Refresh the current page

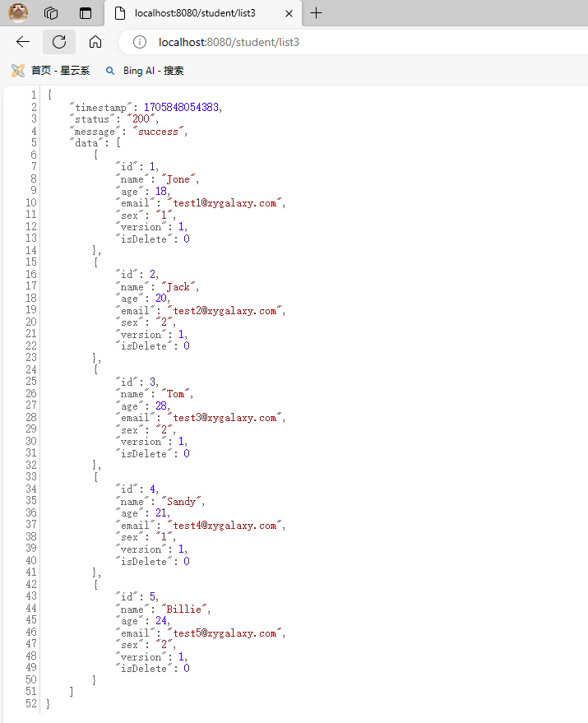pos(59,42)
